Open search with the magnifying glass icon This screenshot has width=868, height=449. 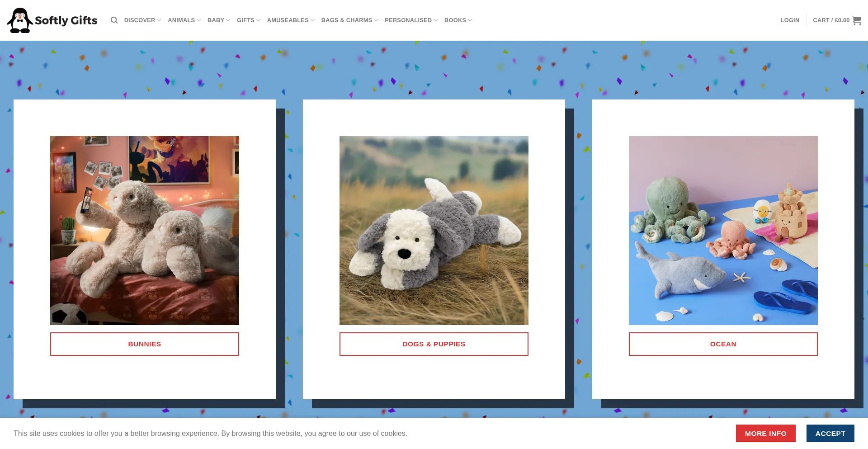point(114,20)
